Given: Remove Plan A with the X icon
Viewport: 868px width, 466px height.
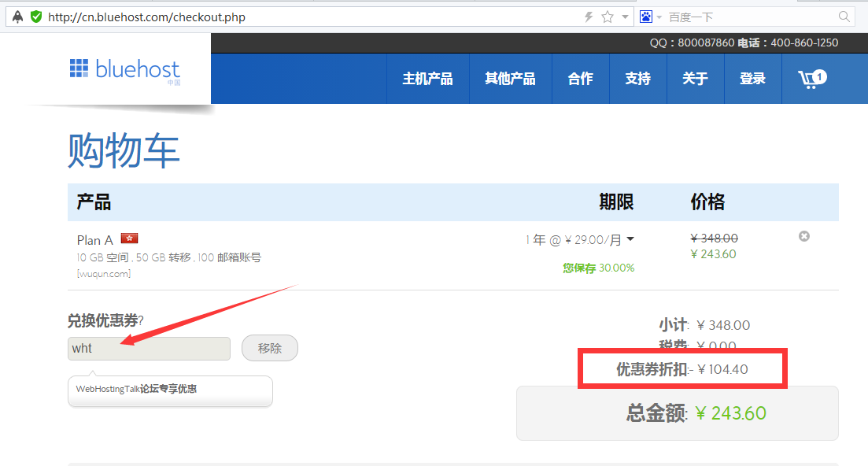Looking at the screenshot, I should pos(804,236).
